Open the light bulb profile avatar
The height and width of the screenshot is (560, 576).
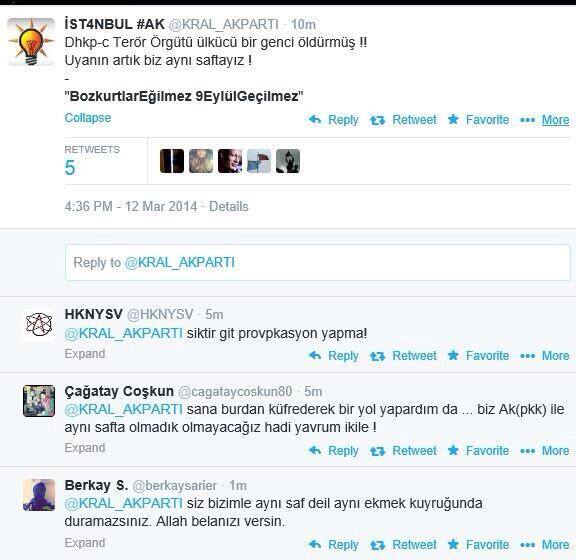coord(31,42)
